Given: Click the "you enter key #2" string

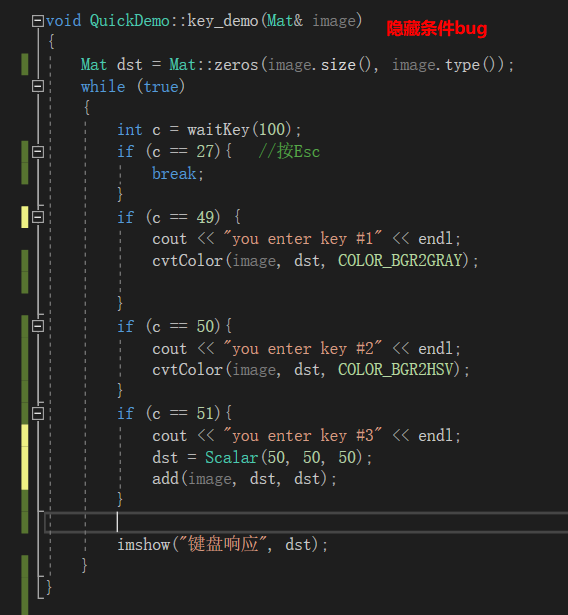Looking at the screenshot, I should 302,348.
